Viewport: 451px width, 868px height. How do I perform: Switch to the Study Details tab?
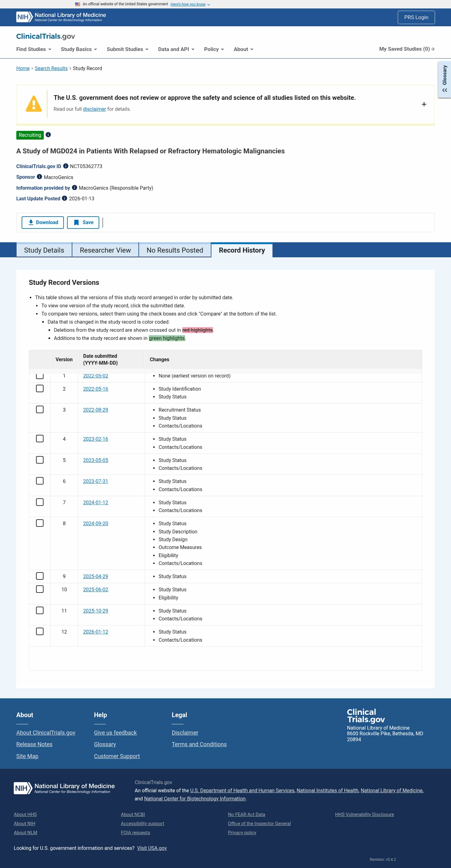pos(44,250)
